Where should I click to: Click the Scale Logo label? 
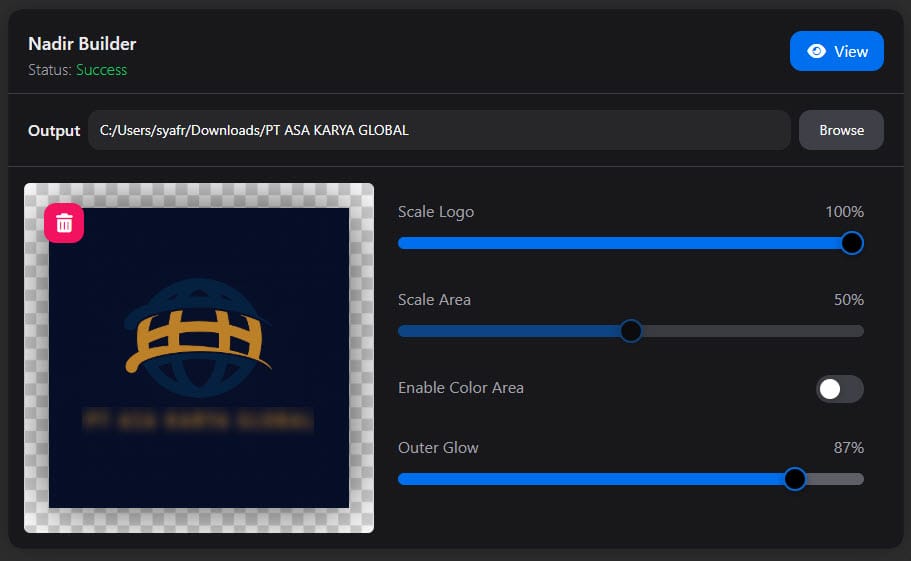pos(436,212)
